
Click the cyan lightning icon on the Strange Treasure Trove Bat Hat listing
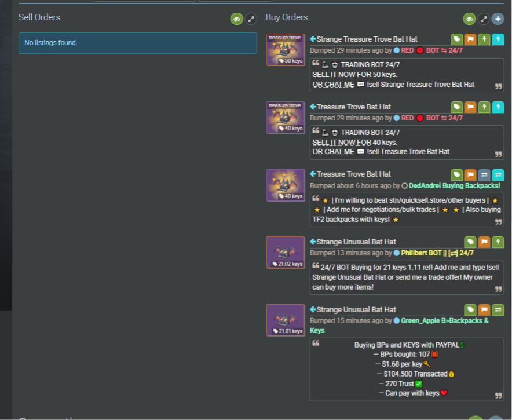(x=498, y=39)
